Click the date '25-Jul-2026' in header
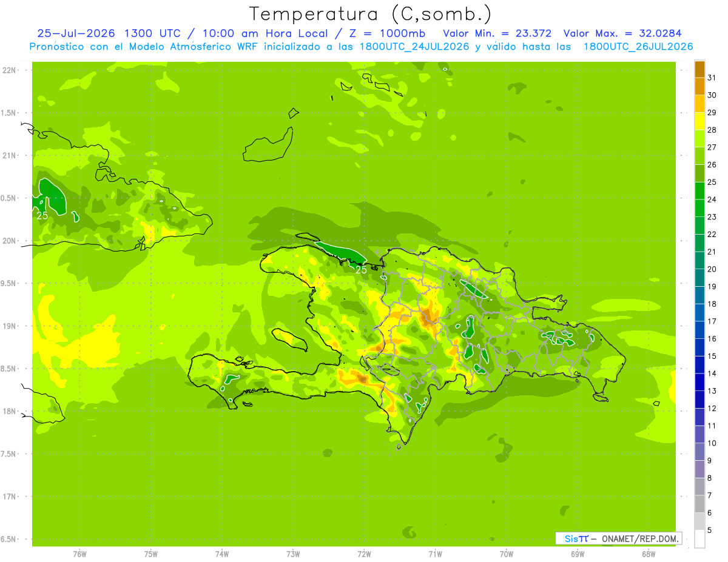728x562 pixels. click(x=76, y=33)
